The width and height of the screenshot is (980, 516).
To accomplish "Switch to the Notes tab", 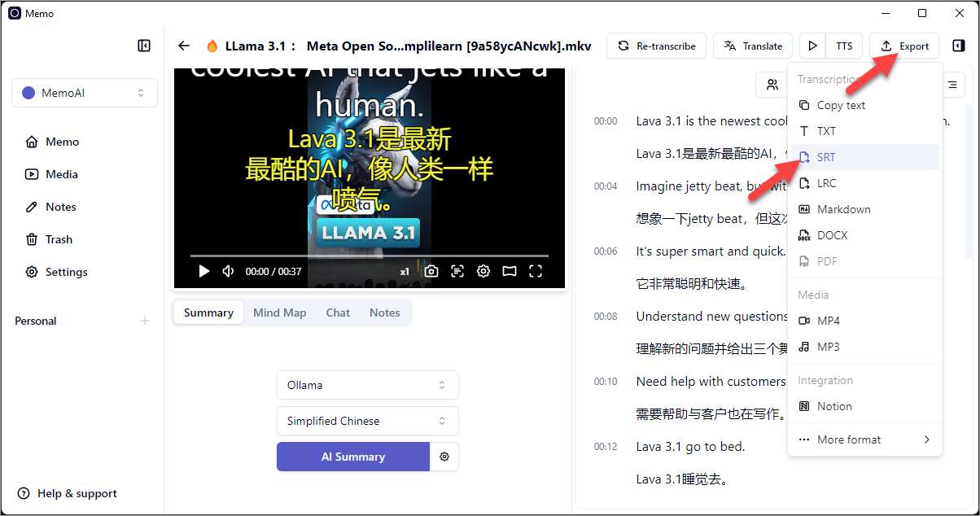I will pos(384,313).
